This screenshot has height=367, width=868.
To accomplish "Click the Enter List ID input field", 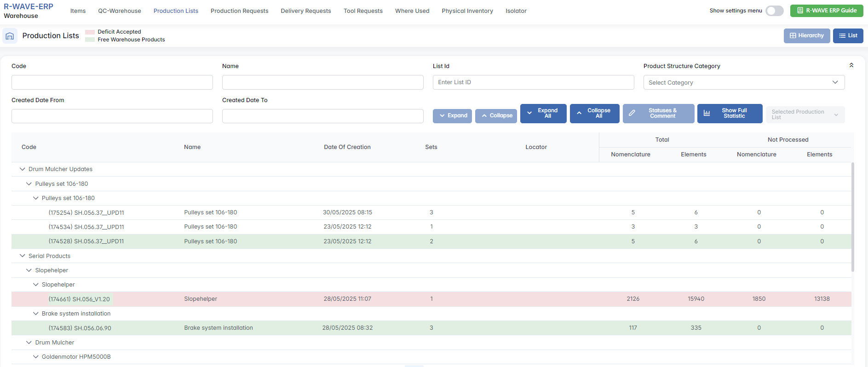I will click(x=533, y=82).
